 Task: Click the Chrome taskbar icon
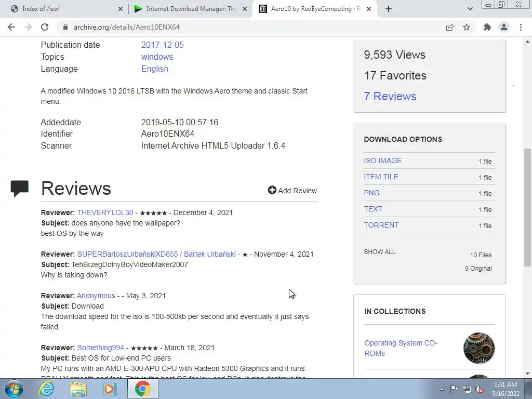[x=142, y=389]
